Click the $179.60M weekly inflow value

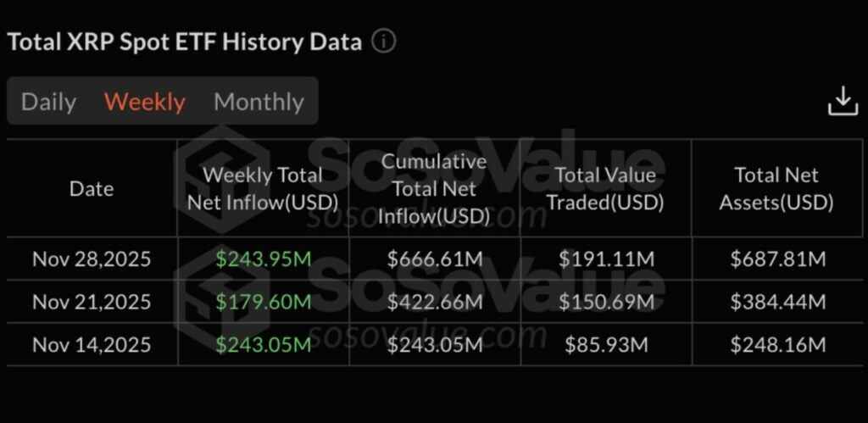(263, 302)
